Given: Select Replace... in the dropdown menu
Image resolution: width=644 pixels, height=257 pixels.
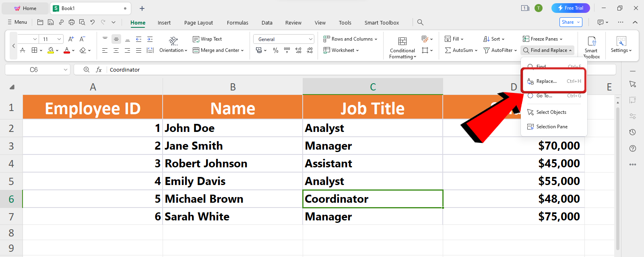Looking at the screenshot, I should coord(554,81).
